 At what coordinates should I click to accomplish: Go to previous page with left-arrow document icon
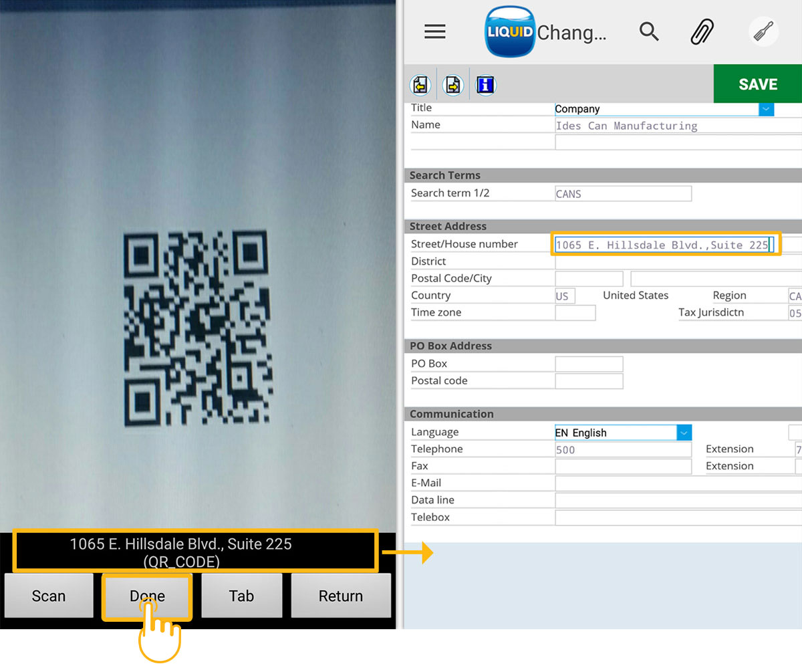pyautogui.click(x=420, y=85)
